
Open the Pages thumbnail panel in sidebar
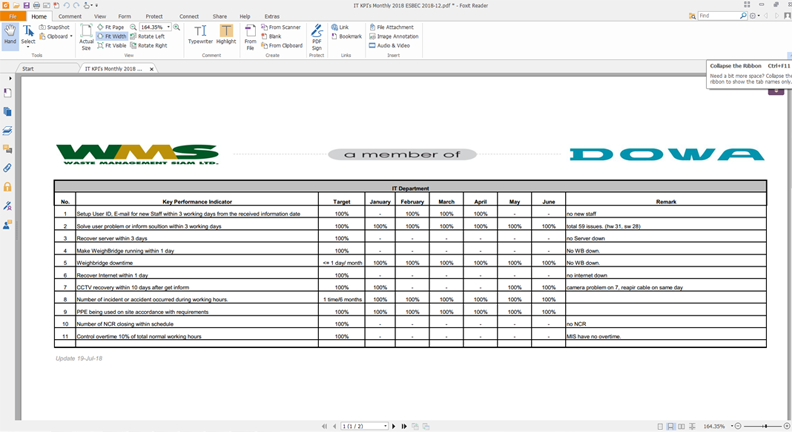click(x=7, y=112)
